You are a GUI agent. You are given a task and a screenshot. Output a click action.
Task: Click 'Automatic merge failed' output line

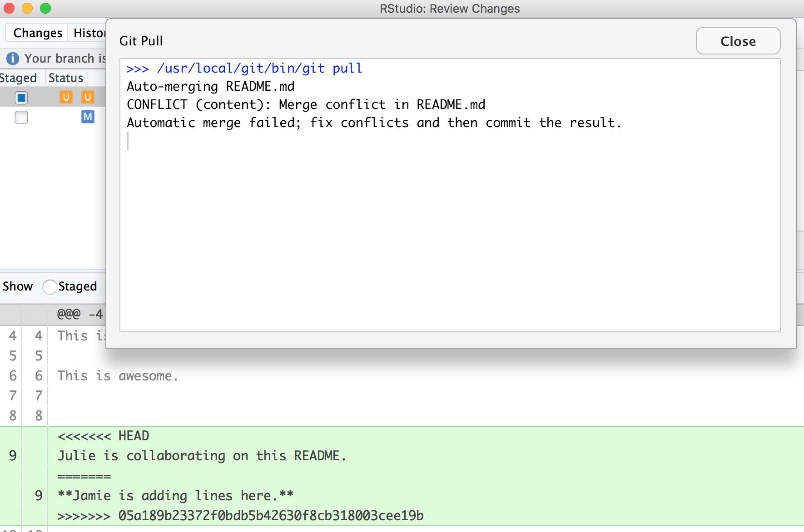374,123
